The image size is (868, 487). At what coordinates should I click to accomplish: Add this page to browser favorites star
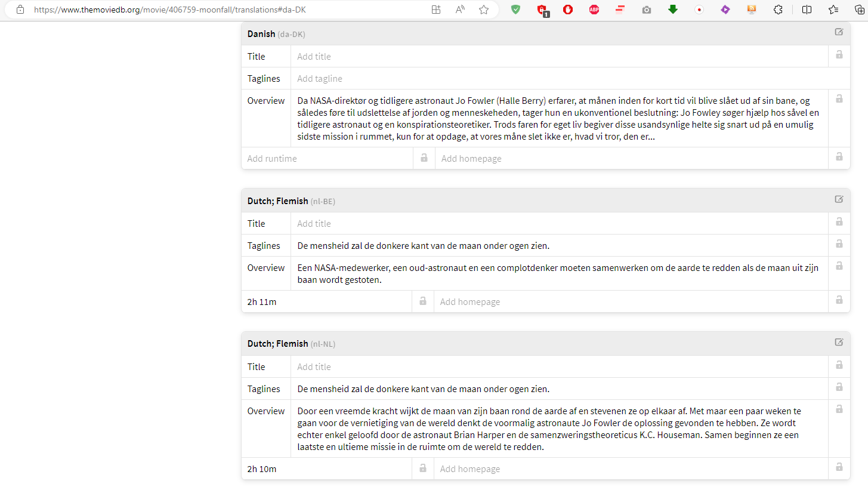pyautogui.click(x=484, y=10)
